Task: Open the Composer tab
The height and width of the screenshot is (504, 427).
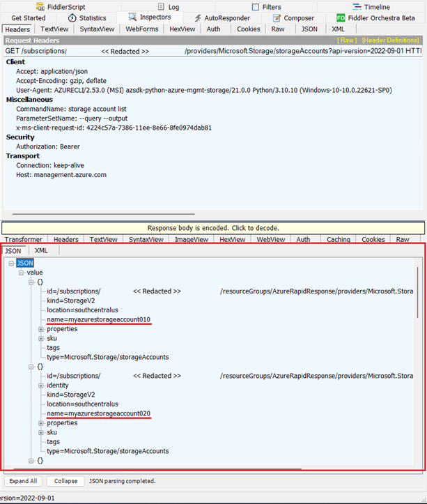Action: (294, 18)
